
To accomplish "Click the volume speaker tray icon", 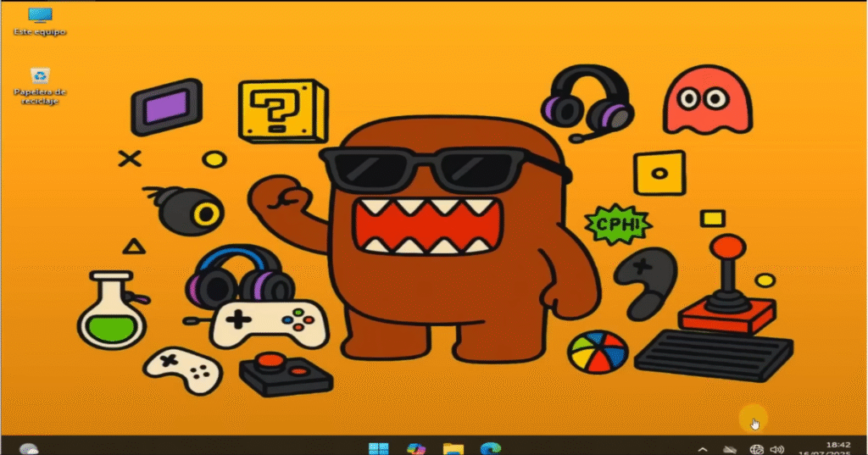I will coord(776,449).
